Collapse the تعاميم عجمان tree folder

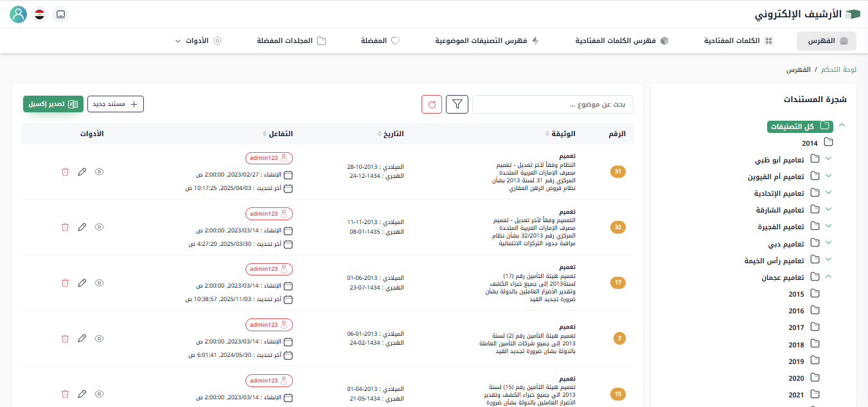click(828, 277)
